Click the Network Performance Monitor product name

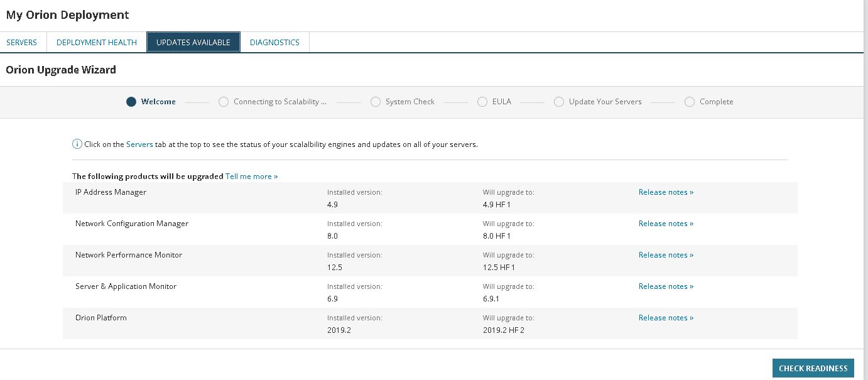pyautogui.click(x=129, y=255)
